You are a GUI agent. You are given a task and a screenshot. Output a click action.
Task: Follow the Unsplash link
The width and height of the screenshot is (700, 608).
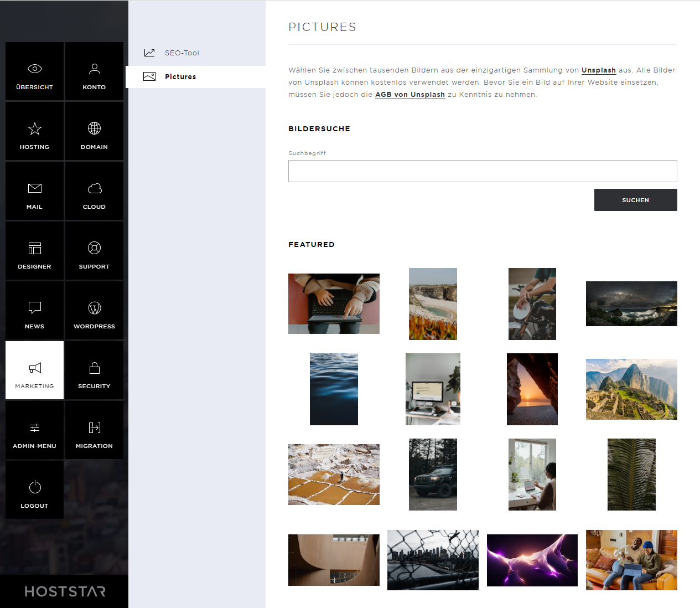(599, 70)
